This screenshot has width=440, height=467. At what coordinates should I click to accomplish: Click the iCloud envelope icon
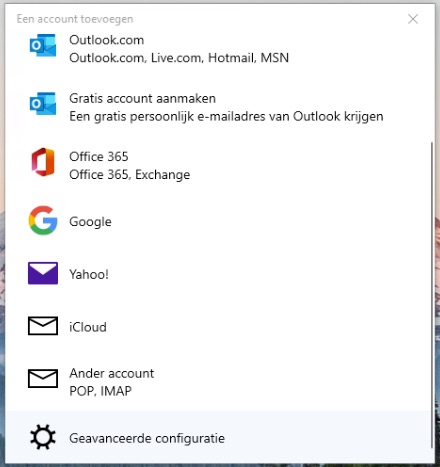pos(43,326)
